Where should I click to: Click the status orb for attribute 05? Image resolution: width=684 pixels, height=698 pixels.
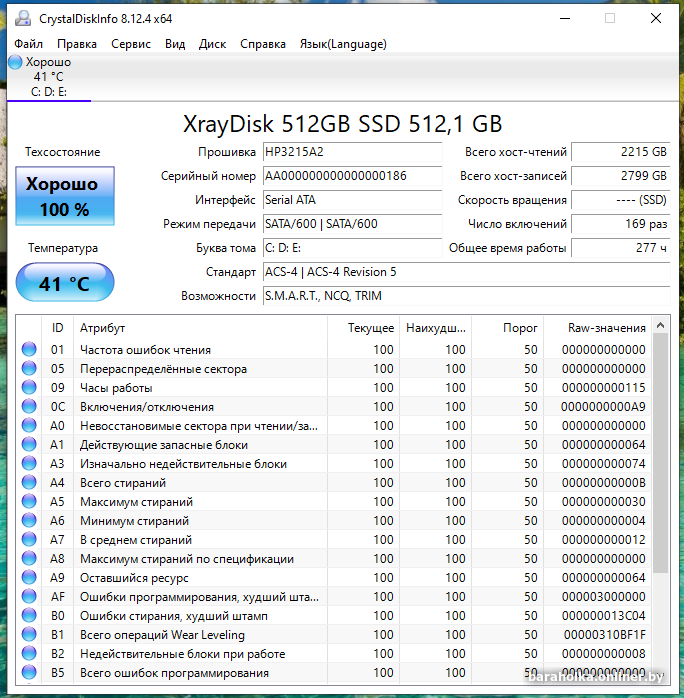point(29,369)
